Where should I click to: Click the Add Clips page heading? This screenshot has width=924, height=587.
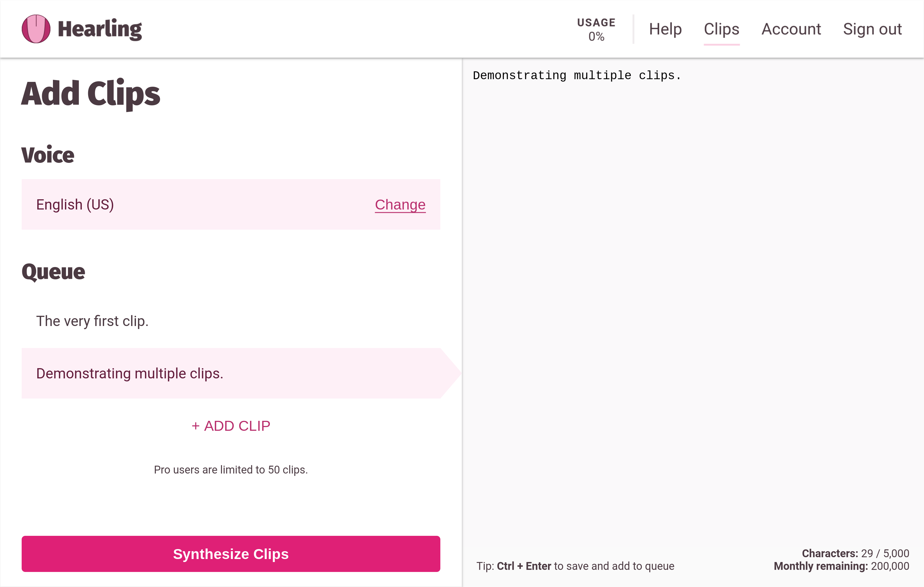pos(91,94)
